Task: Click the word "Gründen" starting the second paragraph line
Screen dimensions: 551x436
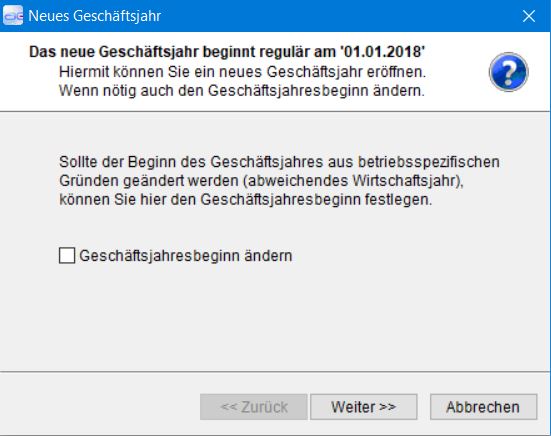Action: pyautogui.click(x=89, y=181)
